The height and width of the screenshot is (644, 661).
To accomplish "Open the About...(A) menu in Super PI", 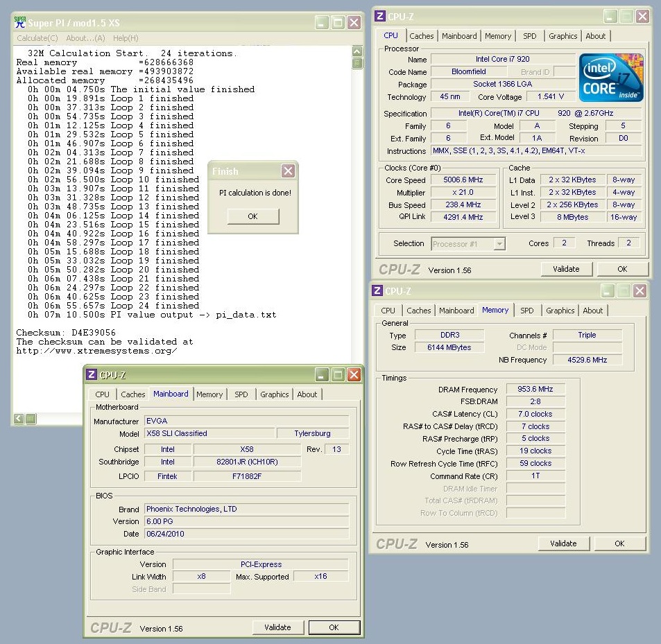I will (85, 38).
